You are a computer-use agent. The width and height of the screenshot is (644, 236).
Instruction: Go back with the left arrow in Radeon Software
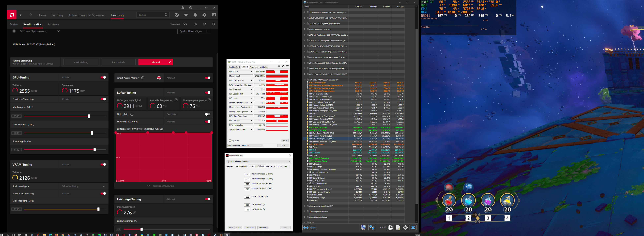pos(21,15)
